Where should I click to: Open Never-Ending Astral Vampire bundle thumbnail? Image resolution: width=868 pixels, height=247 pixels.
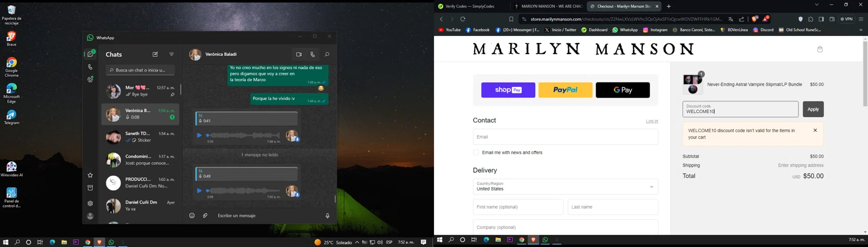pyautogui.click(x=693, y=85)
